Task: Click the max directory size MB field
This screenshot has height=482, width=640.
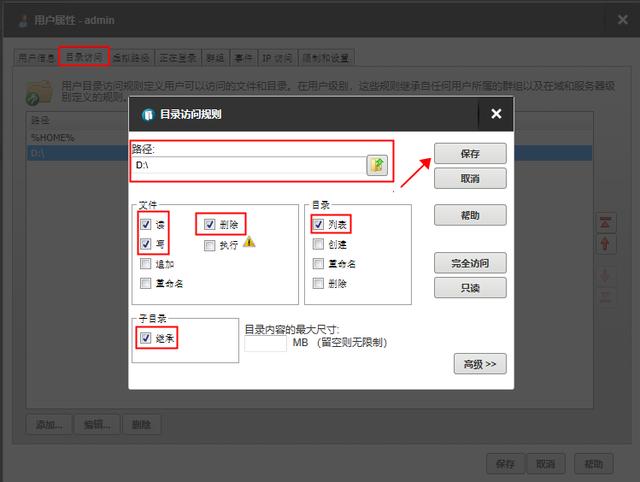Action: pos(265,343)
